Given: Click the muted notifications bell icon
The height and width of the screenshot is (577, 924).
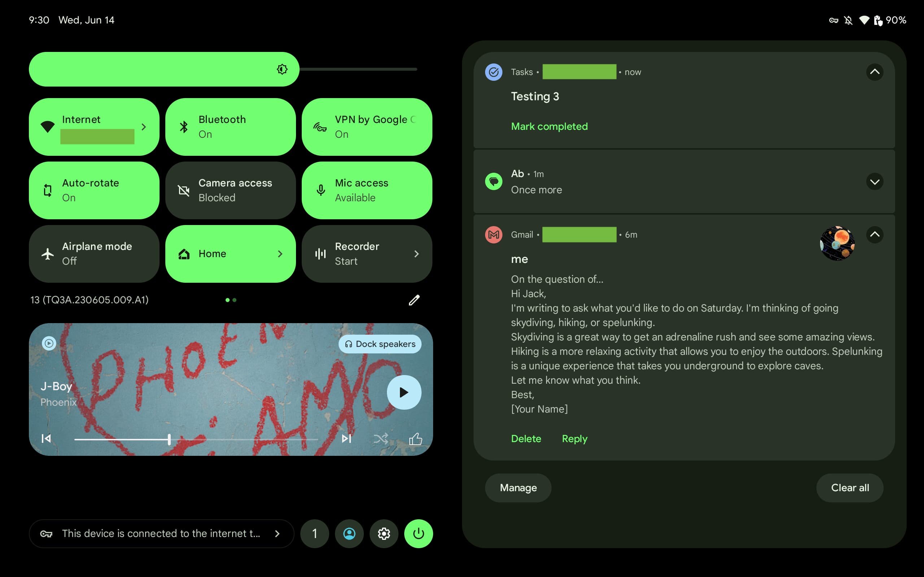Looking at the screenshot, I should [x=848, y=19].
